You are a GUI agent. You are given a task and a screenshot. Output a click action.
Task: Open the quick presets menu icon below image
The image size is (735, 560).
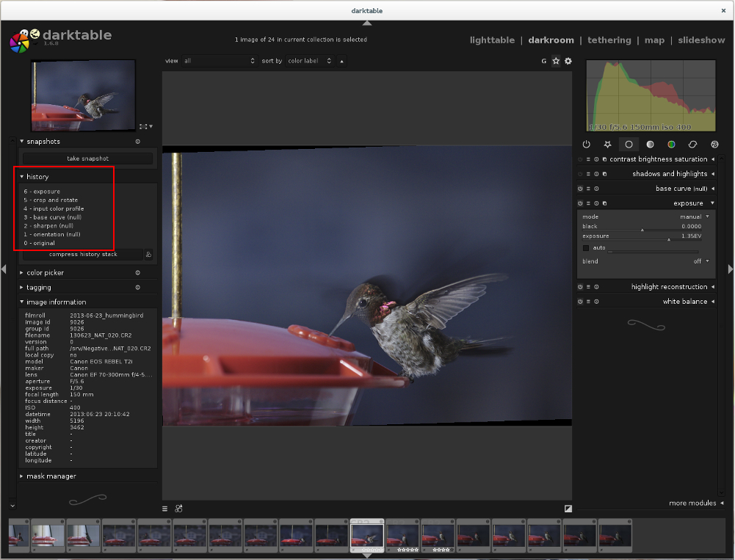pyautogui.click(x=165, y=508)
